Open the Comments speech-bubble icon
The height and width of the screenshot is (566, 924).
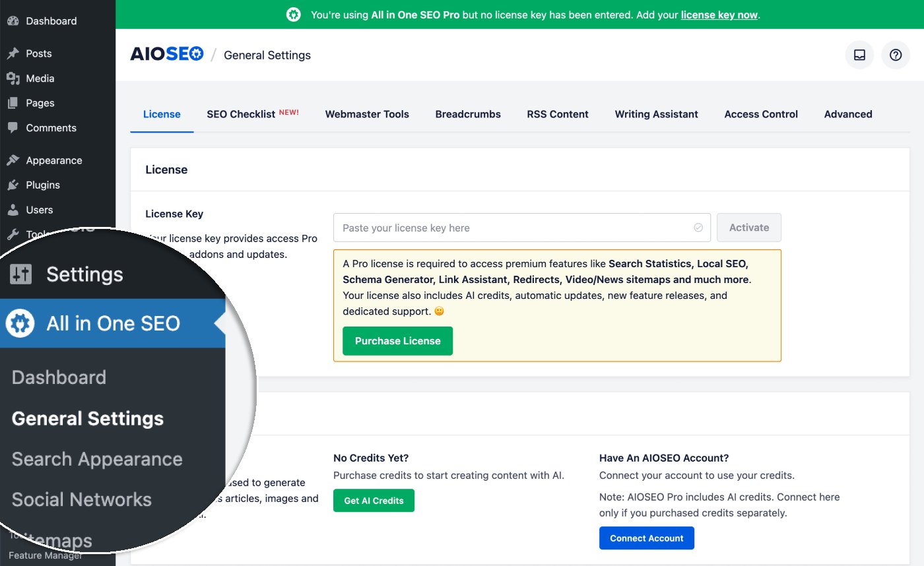pos(15,127)
